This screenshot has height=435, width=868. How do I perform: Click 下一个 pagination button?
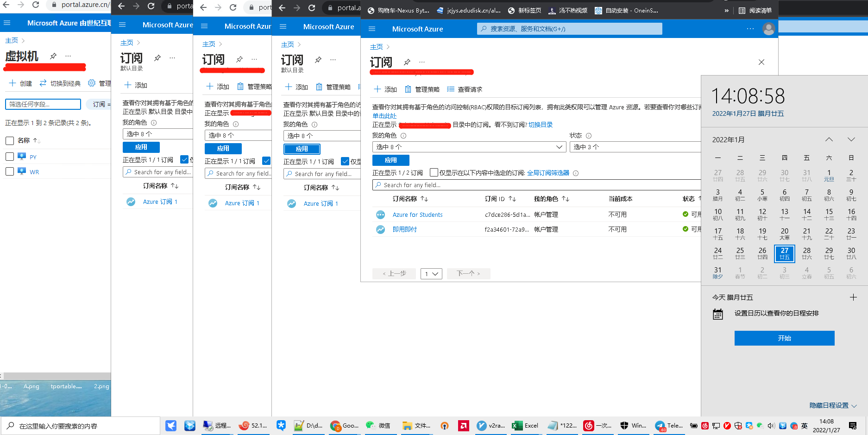coord(468,274)
